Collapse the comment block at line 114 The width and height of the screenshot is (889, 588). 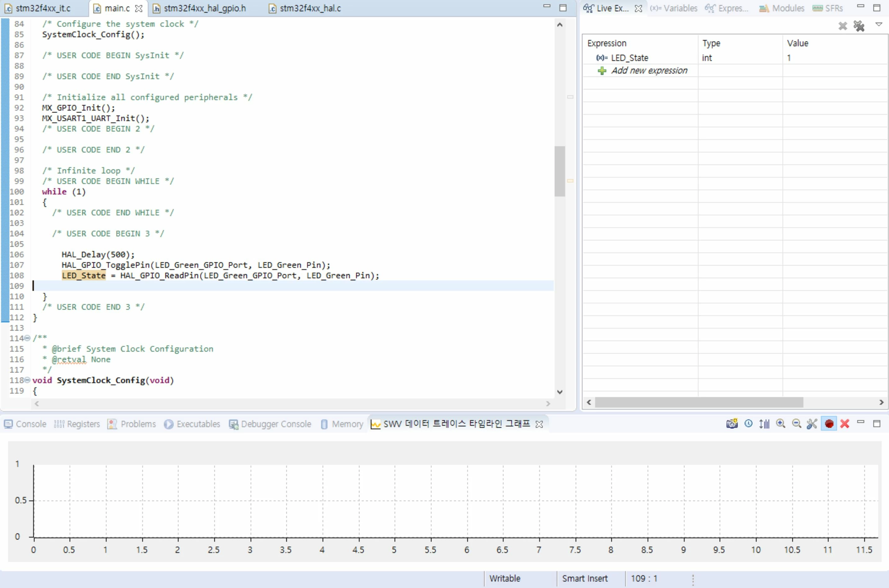click(x=27, y=338)
